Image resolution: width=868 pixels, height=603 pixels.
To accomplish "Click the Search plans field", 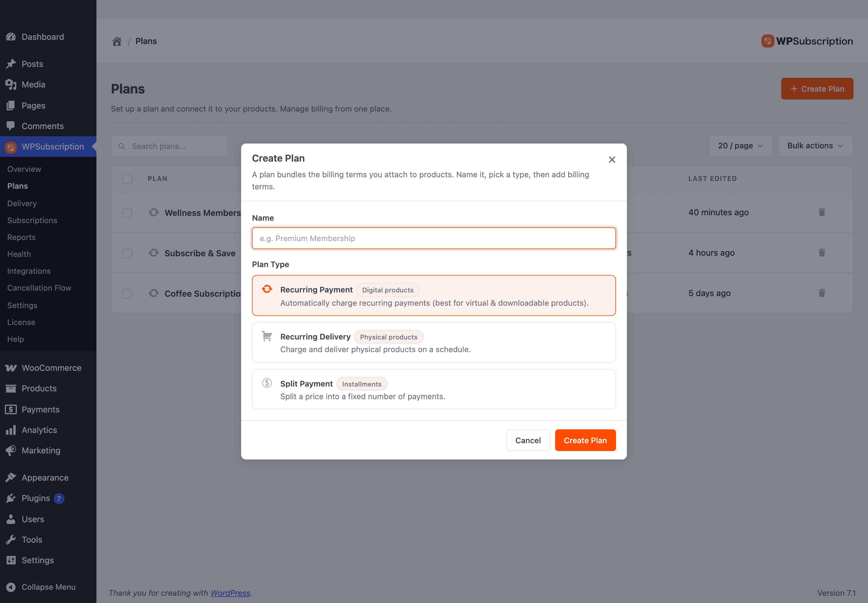I will click(x=169, y=146).
